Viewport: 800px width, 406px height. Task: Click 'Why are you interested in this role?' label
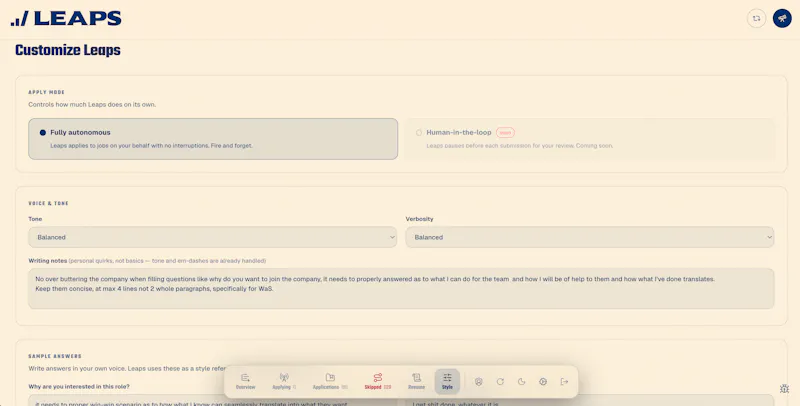point(79,386)
